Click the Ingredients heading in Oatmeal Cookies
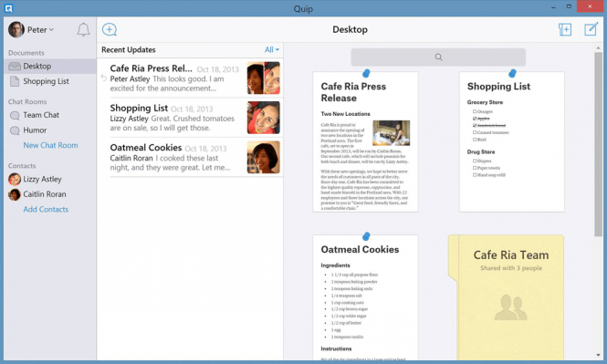Image resolution: width=607 pixels, height=364 pixels. point(336,265)
